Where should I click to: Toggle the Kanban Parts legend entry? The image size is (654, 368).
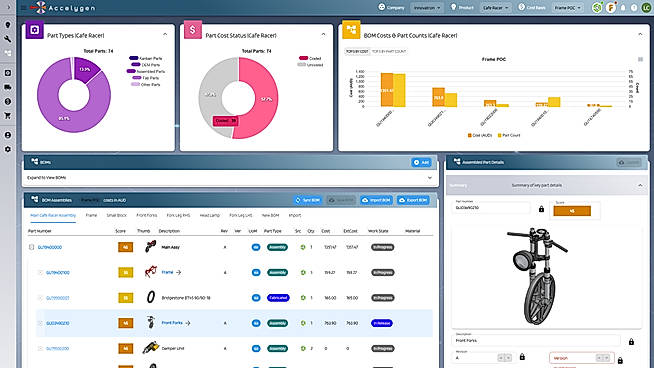pos(146,58)
